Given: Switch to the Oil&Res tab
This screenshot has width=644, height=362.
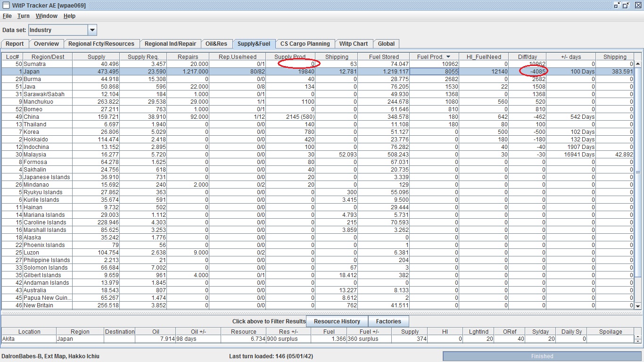Looking at the screenshot, I should [x=216, y=44].
